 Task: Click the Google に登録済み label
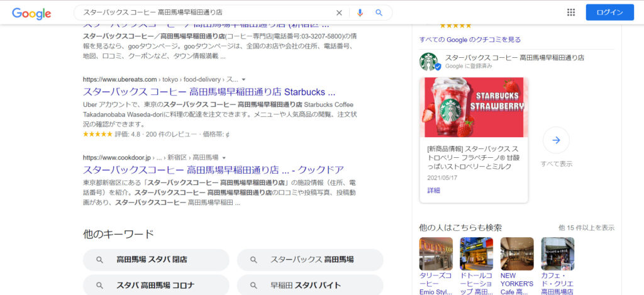pyautogui.click(x=469, y=66)
